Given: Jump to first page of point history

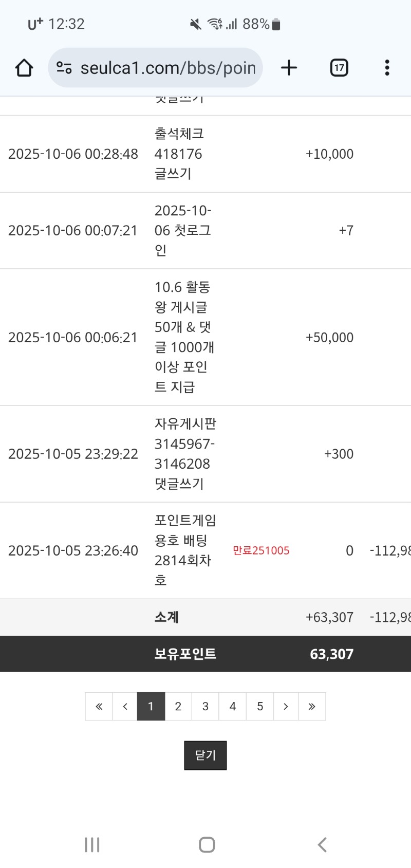Looking at the screenshot, I should pyautogui.click(x=99, y=707).
